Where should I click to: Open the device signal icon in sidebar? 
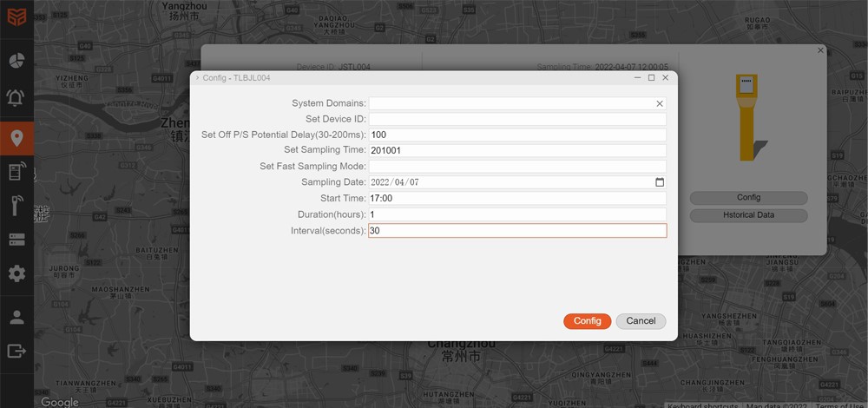16,172
